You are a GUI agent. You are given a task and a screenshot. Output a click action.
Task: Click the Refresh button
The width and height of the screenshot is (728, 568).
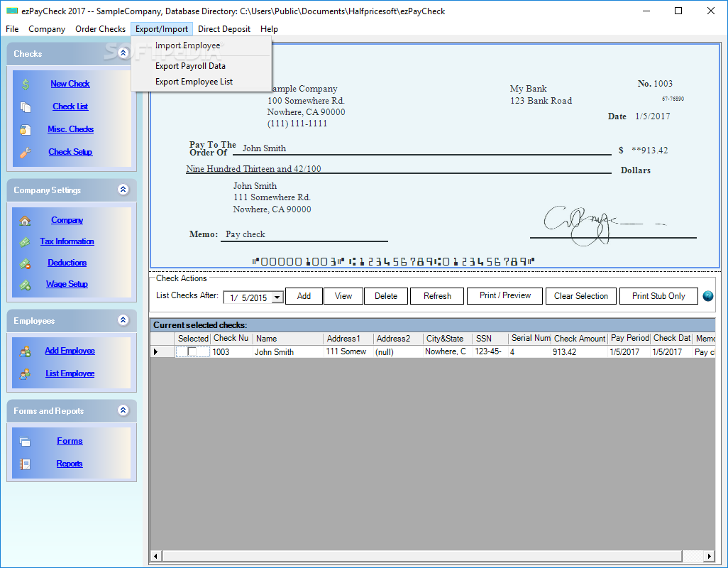437,296
